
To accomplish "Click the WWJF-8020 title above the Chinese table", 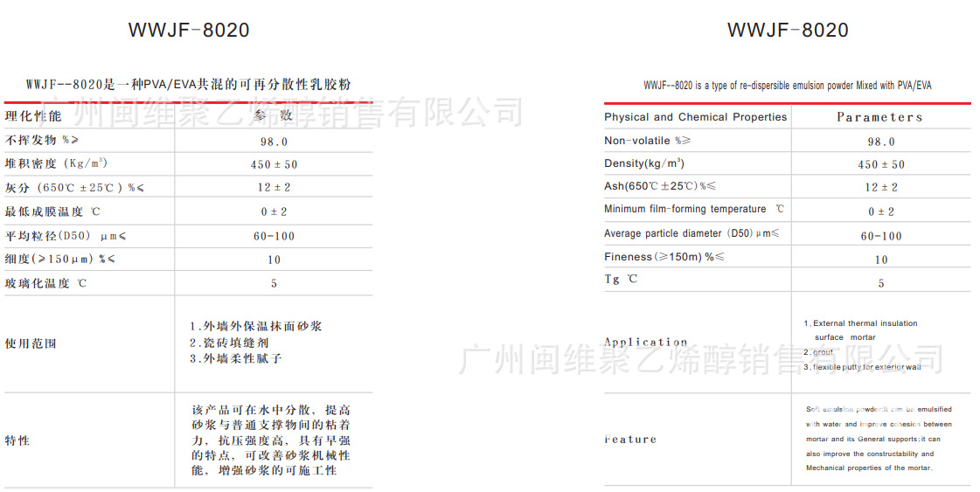I will (189, 30).
